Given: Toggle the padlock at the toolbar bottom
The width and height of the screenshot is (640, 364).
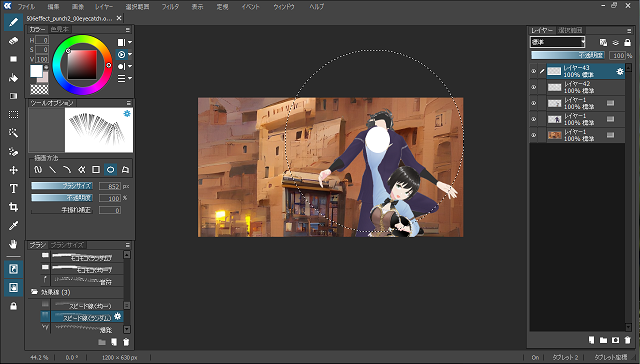Looking at the screenshot, I should (x=13, y=306).
